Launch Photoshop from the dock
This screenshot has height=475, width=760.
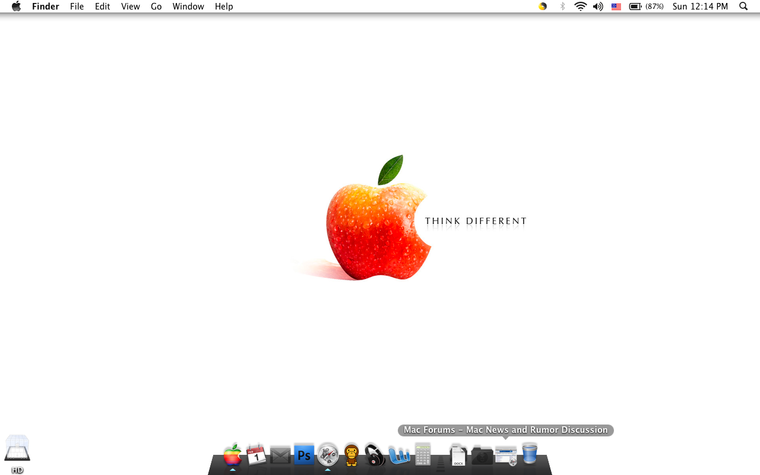tap(304, 455)
